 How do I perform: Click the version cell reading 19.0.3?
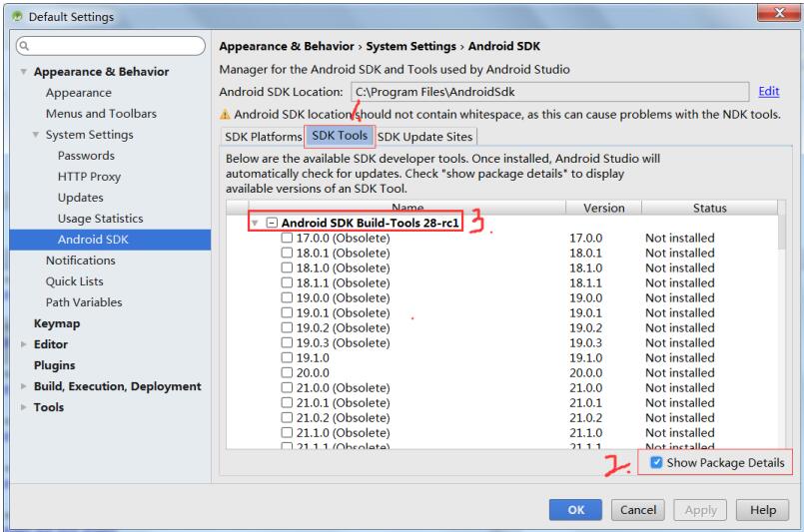(x=585, y=343)
